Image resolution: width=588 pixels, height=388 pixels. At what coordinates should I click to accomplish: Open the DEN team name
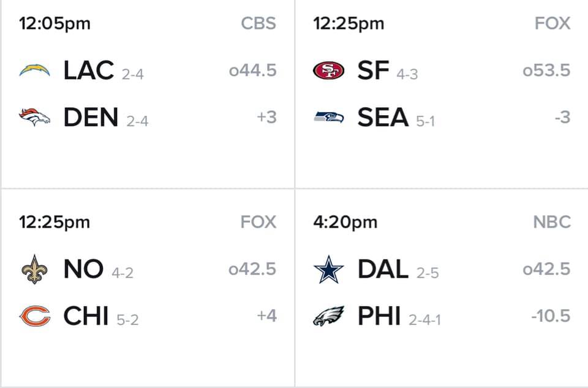[91, 117]
